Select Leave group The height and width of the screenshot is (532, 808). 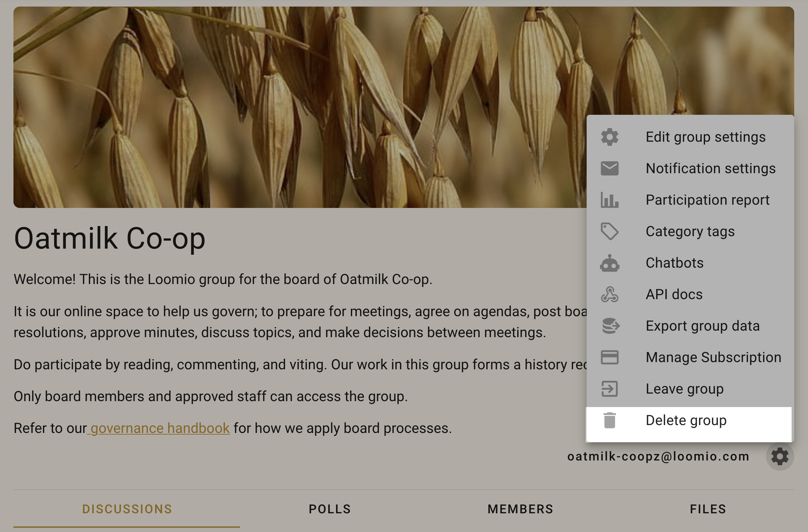pos(690,389)
